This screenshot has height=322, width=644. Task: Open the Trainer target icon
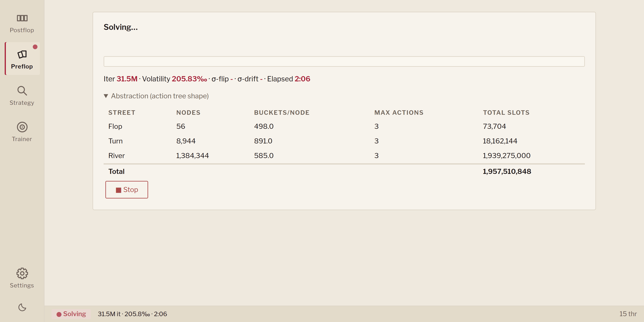point(22,127)
